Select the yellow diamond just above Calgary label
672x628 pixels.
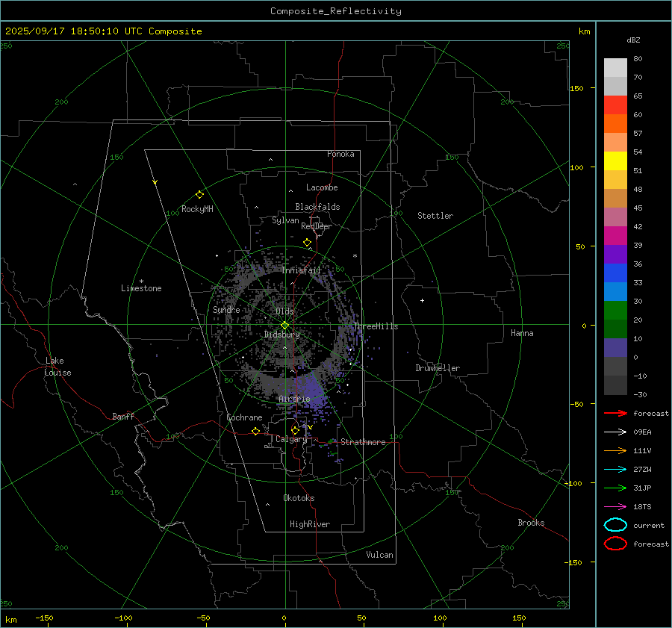(295, 430)
